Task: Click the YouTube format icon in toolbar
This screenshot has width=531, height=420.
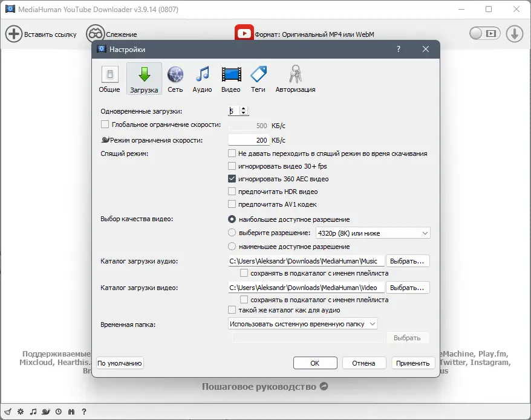Action: click(x=244, y=33)
